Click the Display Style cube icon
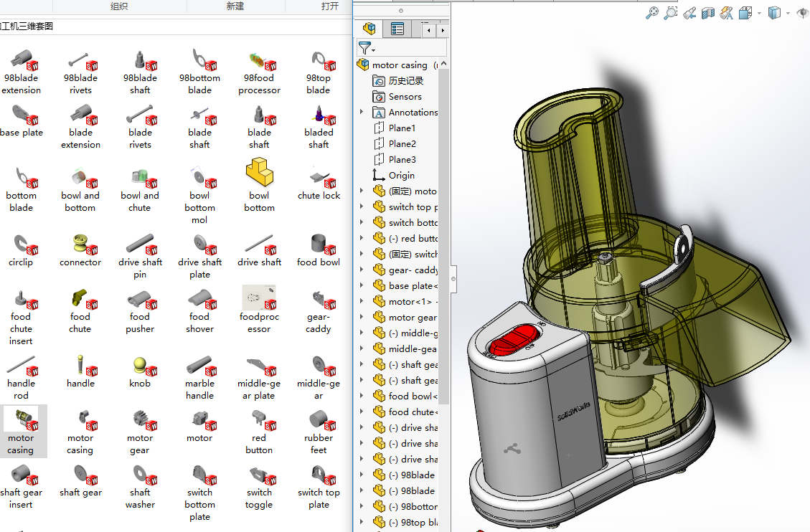This screenshot has height=532, width=810. coord(774,13)
